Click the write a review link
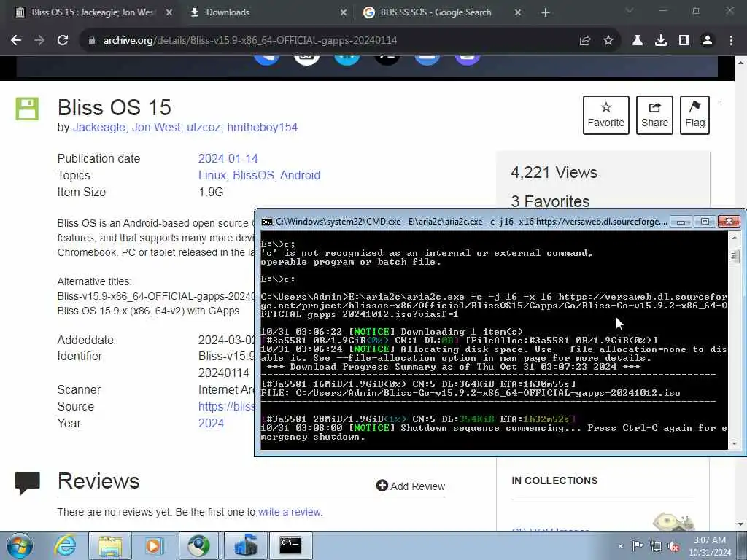 290,513
